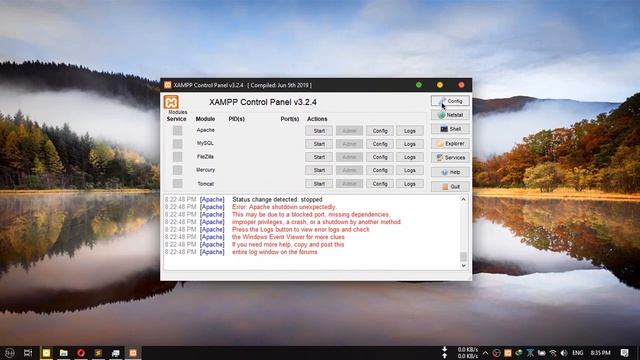The height and width of the screenshot is (360, 640).
Task: Open the main Config button with wrench icon
Action: (450, 101)
